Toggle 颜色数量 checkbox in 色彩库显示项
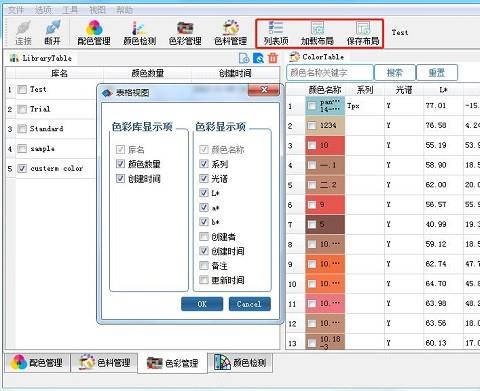 tap(120, 164)
